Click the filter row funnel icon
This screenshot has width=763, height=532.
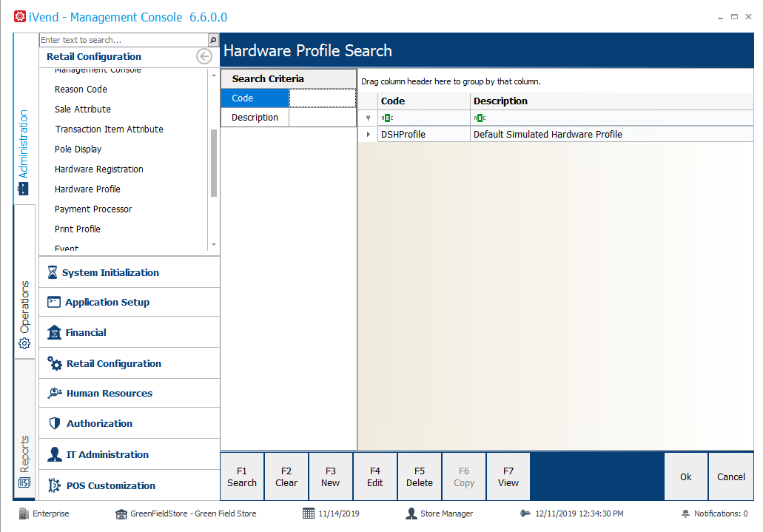coord(368,118)
